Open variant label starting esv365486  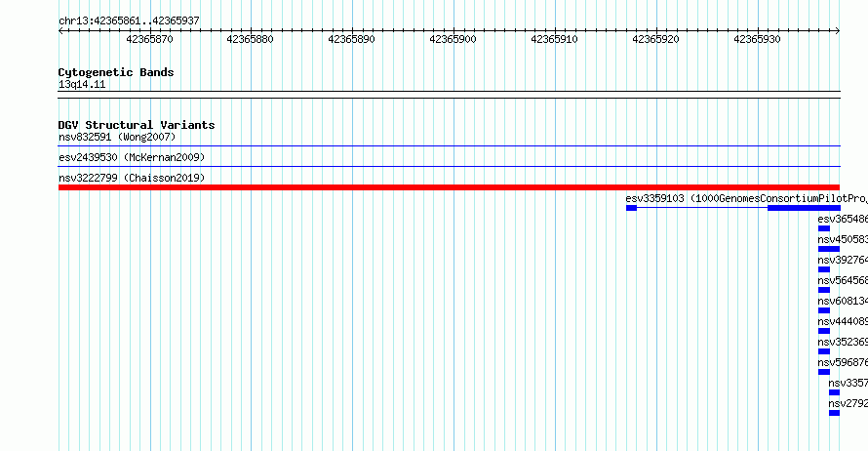(x=843, y=219)
